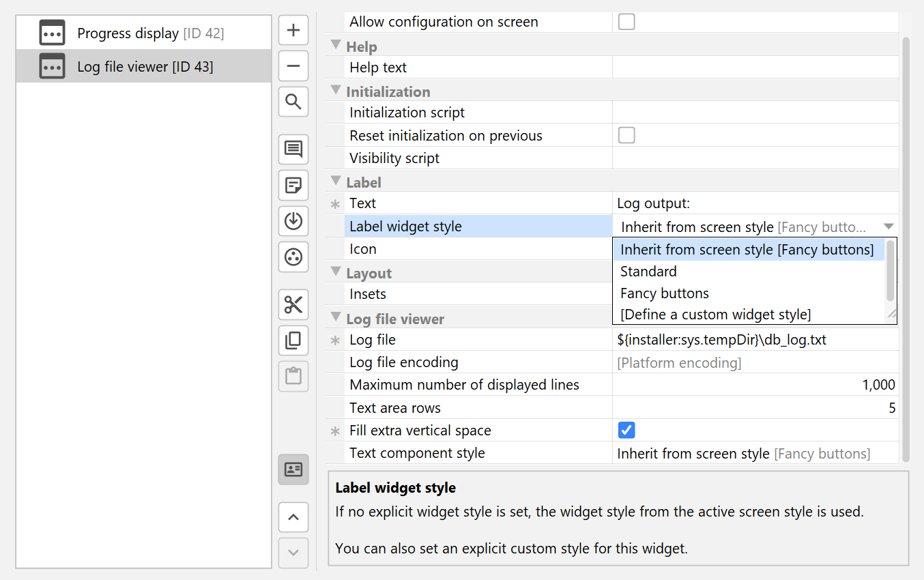Choose Standard from the style list
The image size is (924, 580).
point(648,272)
